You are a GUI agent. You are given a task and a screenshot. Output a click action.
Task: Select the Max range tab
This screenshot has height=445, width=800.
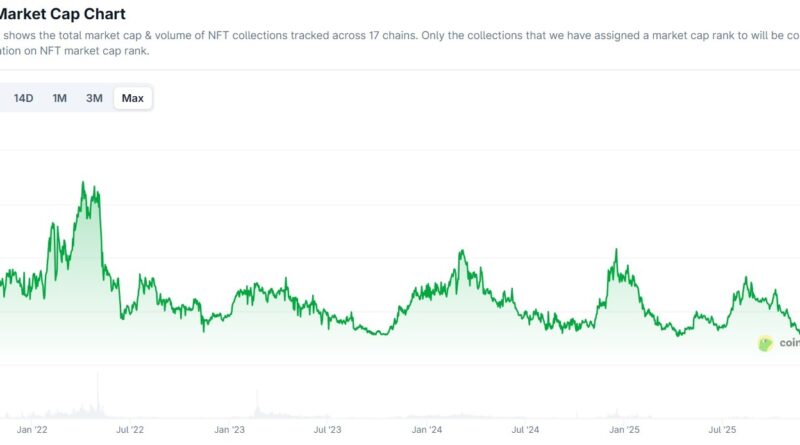click(x=132, y=98)
